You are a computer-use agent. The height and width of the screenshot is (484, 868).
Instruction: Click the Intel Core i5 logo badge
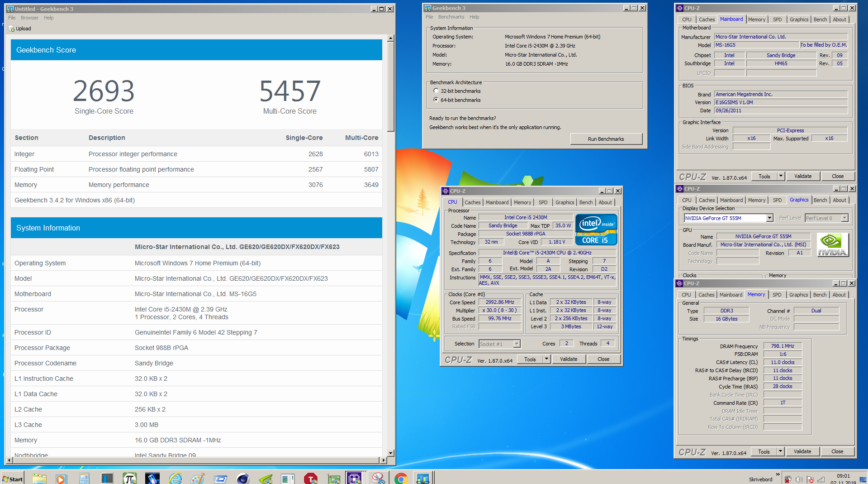click(x=596, y=230)
